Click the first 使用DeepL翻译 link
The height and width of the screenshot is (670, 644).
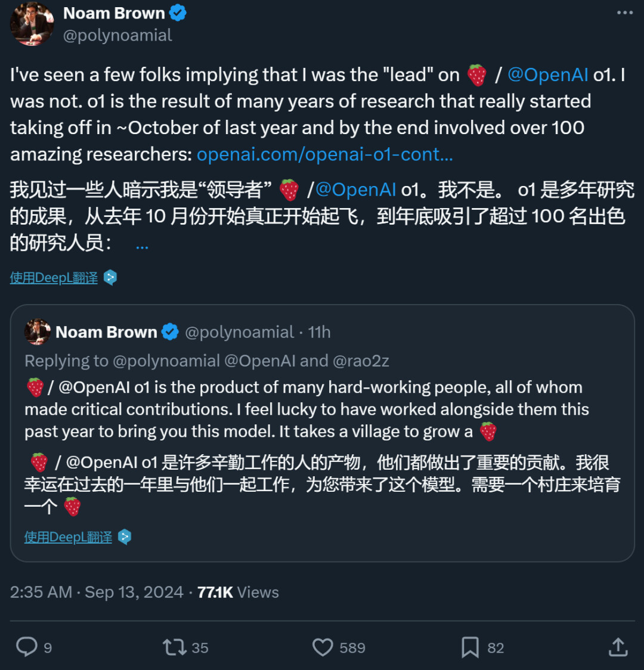(54, 278)
